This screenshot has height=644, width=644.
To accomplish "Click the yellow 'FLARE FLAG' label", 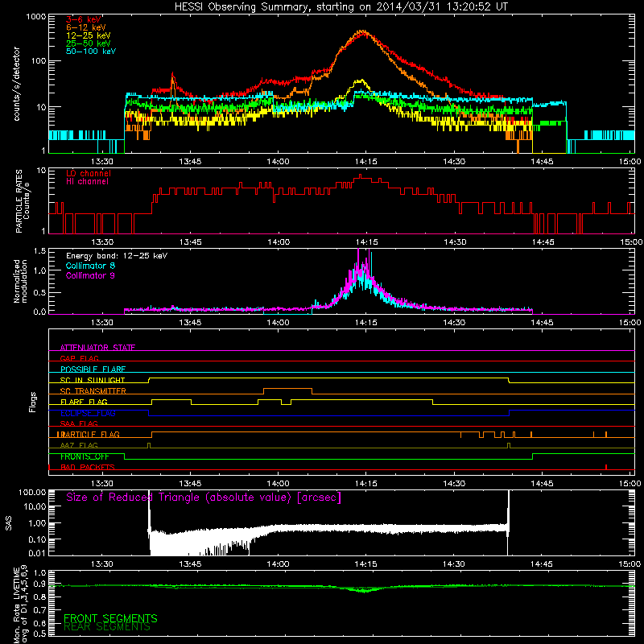I will [x=84, y=402].
